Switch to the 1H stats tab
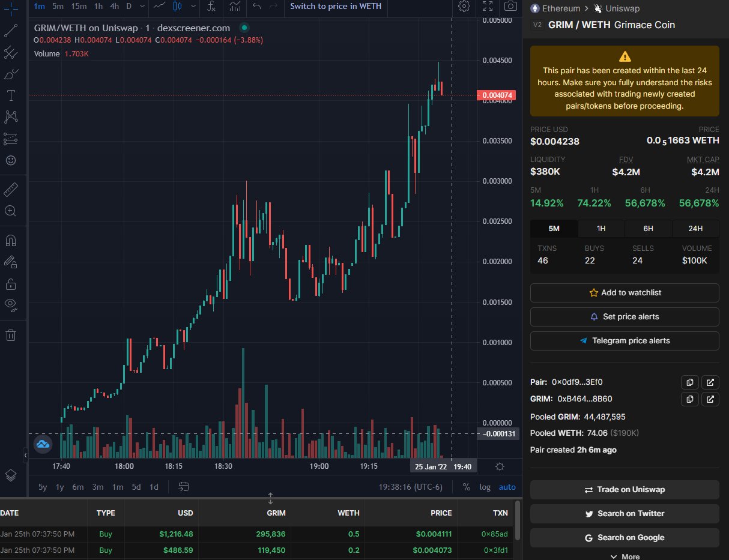729x560 pixels. click(600, 229)
